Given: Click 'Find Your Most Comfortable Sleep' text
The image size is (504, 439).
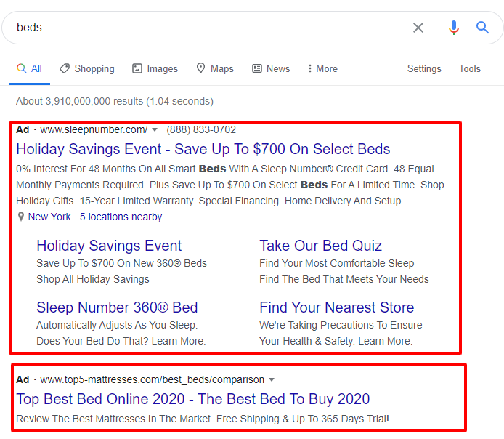Looking at the screenshot, I should pyautogui.click(x=336, y=263).
